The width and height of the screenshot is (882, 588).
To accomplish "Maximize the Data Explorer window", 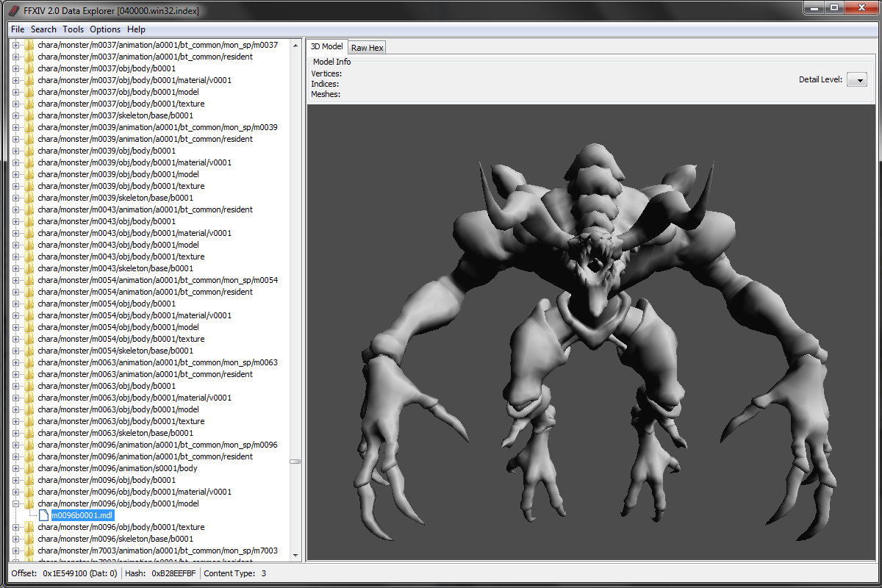I will [x=833, y=8].
